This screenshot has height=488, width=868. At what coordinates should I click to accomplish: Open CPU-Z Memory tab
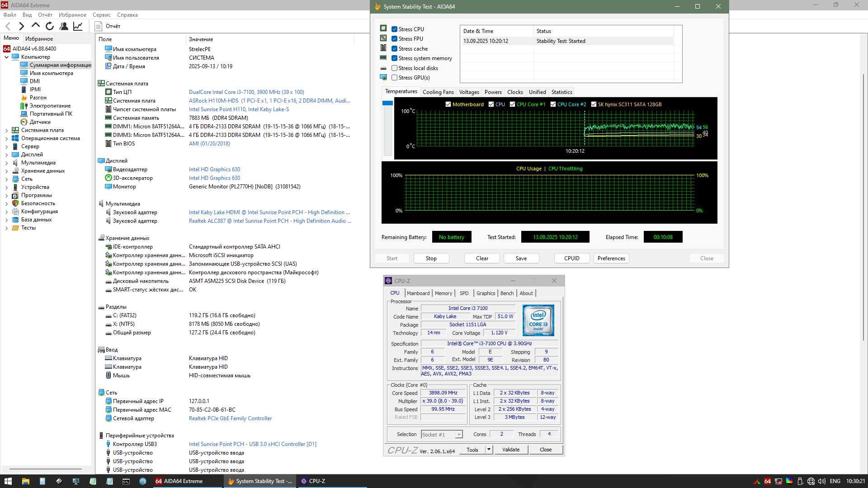coord(443,293)
